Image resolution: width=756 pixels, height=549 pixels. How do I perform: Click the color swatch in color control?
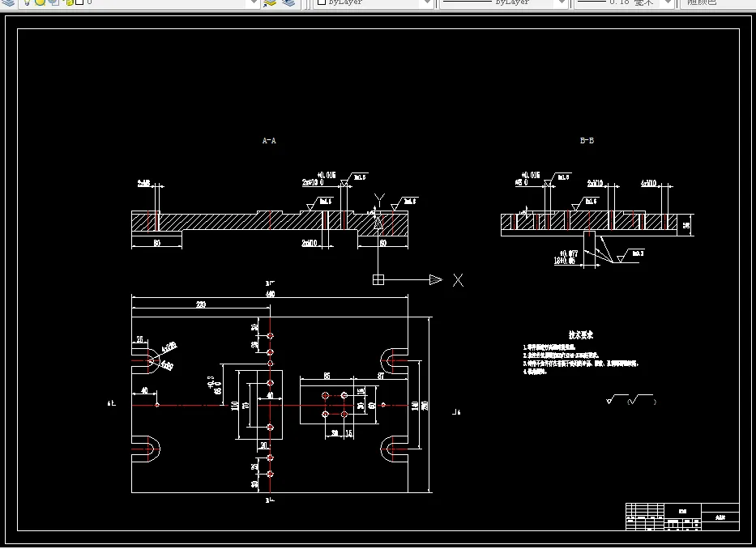(x=322, y=2)
